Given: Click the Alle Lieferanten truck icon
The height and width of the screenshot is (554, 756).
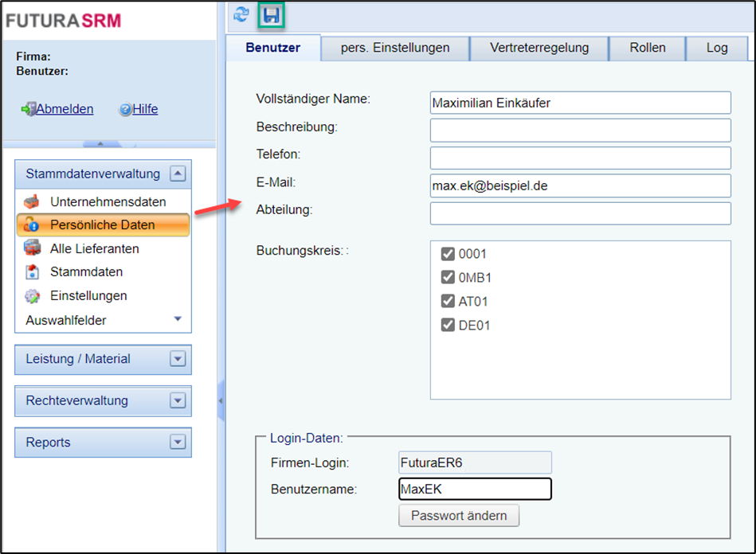Looking at the screenshot, I should [32, 248].
